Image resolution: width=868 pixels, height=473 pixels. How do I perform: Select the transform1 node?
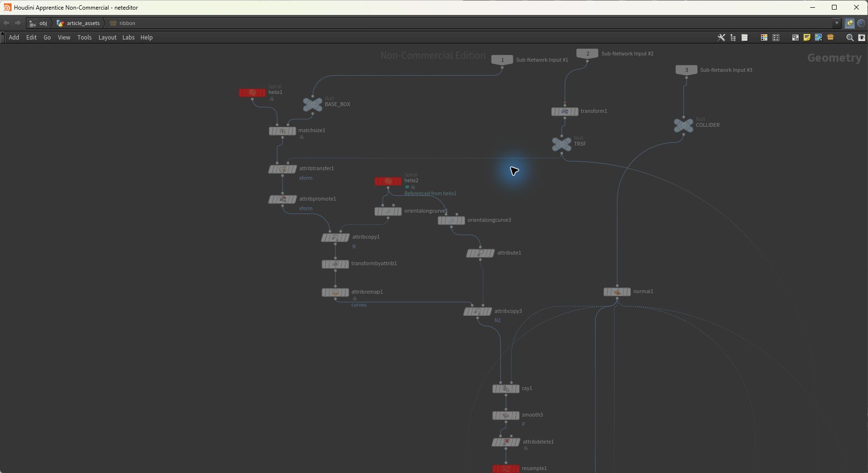pyautogui.click(x=565, y=111)
